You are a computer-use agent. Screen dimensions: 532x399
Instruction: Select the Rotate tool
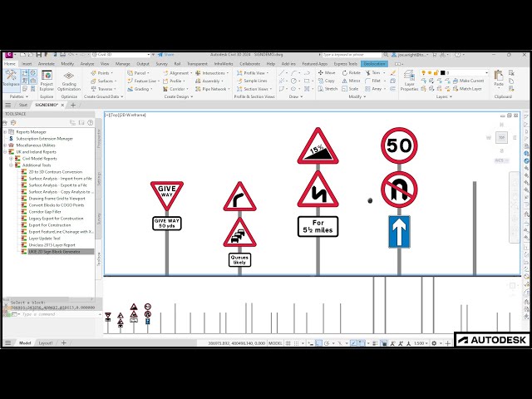(x=351, y=72)
